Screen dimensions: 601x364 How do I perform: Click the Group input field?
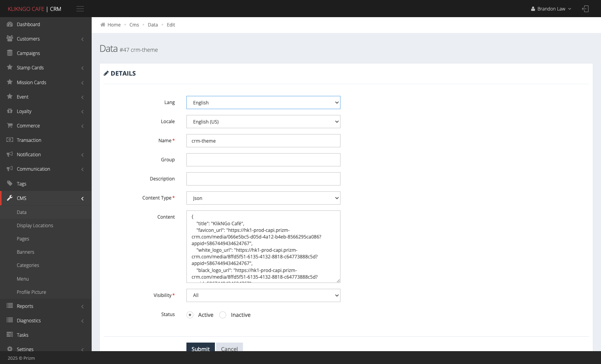tap(263, 160)
